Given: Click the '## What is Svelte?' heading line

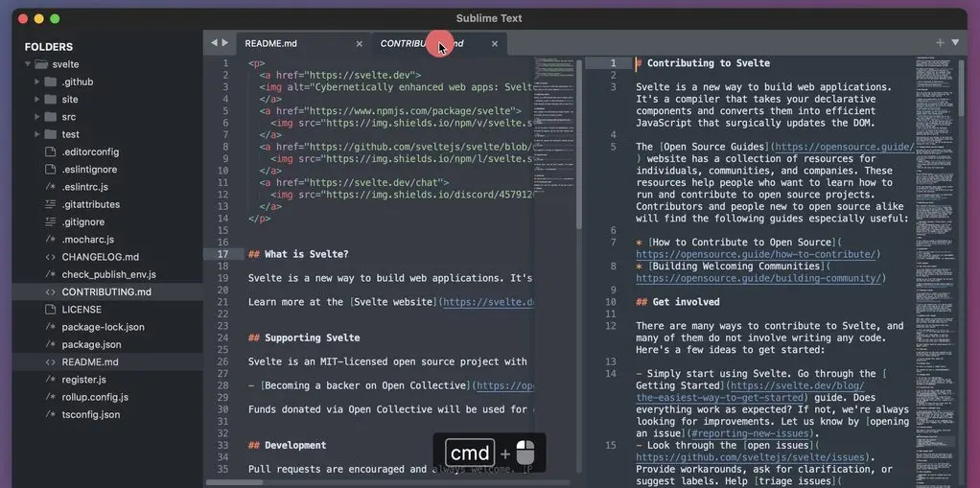Looking at the screenshot, I should (298, 254).
